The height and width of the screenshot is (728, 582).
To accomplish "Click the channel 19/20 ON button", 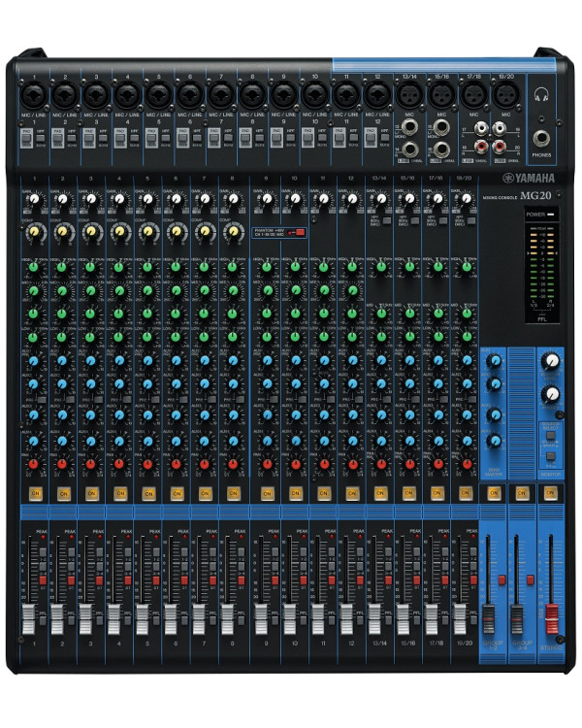I will point(465,493).
